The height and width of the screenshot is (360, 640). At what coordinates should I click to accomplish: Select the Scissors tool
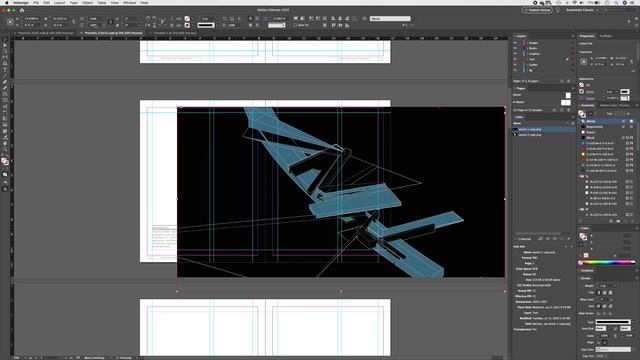point(5,107)
